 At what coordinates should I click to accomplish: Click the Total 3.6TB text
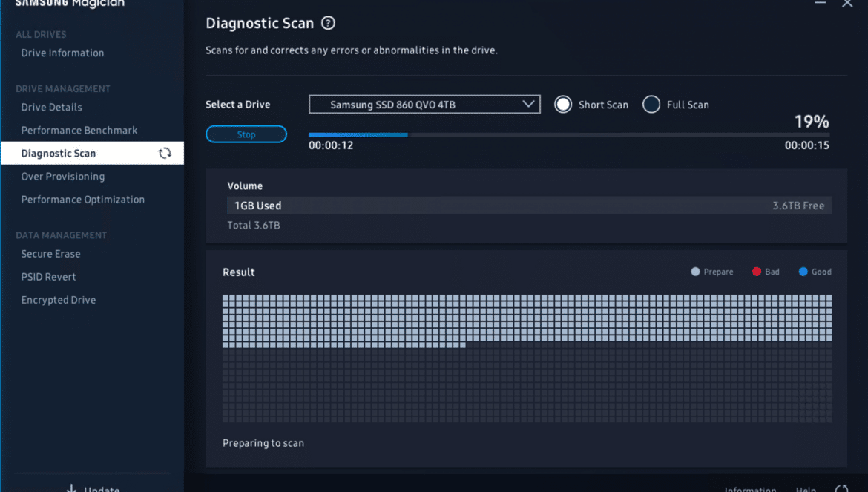254,226
